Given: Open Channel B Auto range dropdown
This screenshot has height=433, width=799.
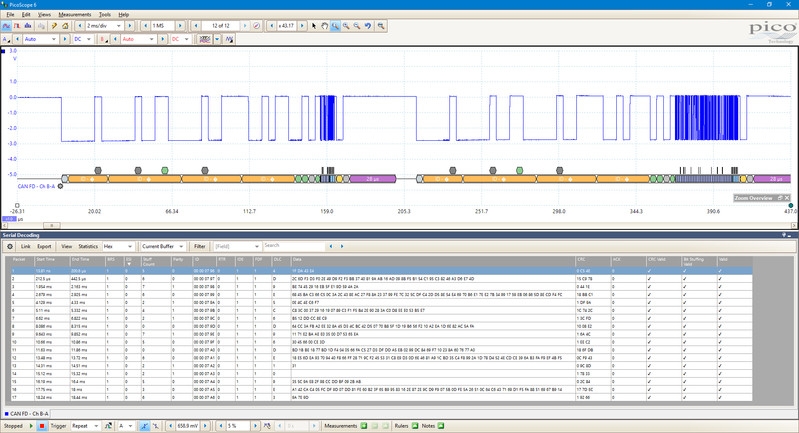Looking at the screenshot, I should [138, 39].
